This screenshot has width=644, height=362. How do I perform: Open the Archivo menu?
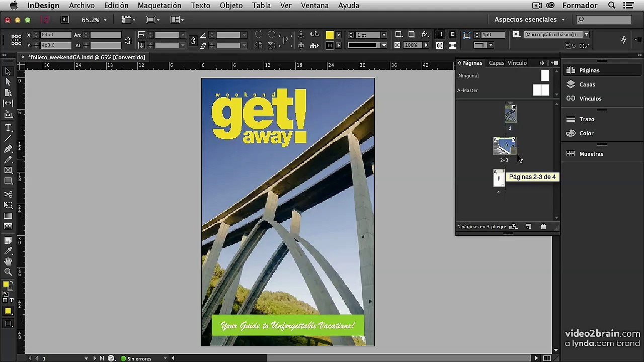point(82,6)
